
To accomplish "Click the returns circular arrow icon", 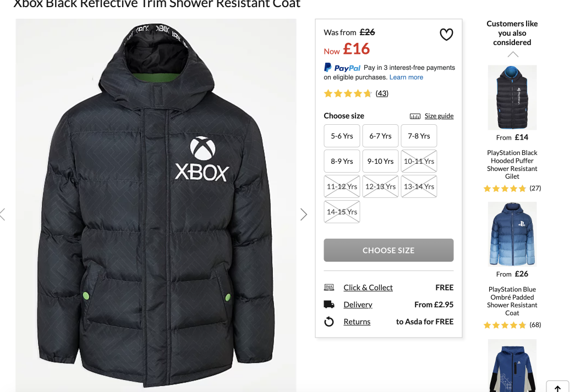I will (329, 322).
